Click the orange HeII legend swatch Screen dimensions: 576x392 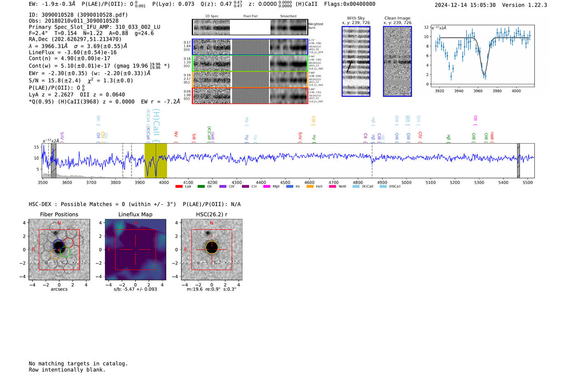click(310, 186)
